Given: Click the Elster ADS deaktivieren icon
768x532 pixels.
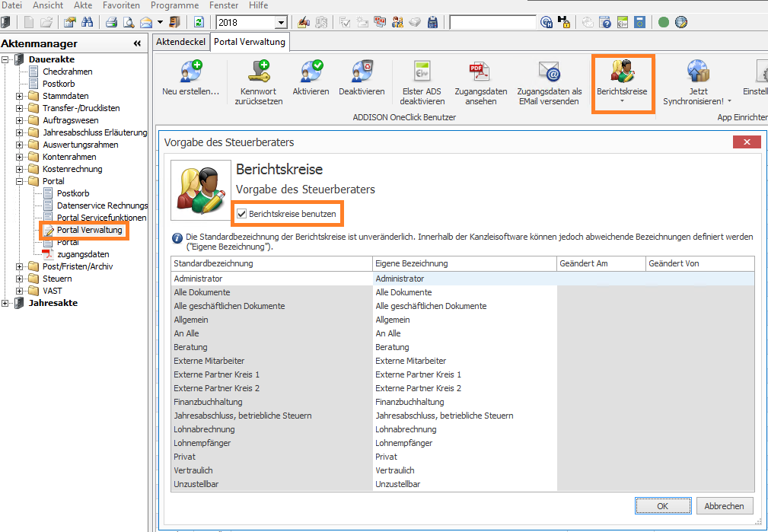Looking at the screenshot, I should point(422,72).
